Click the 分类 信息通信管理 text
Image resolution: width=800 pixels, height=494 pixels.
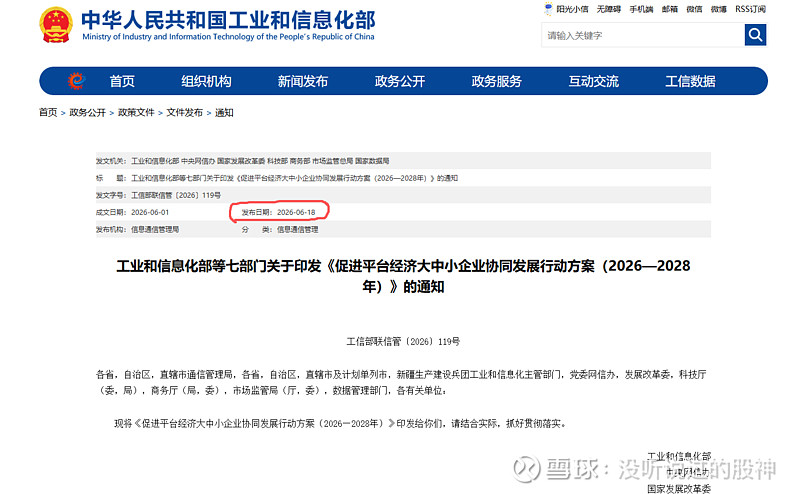(x=280, y=230)
